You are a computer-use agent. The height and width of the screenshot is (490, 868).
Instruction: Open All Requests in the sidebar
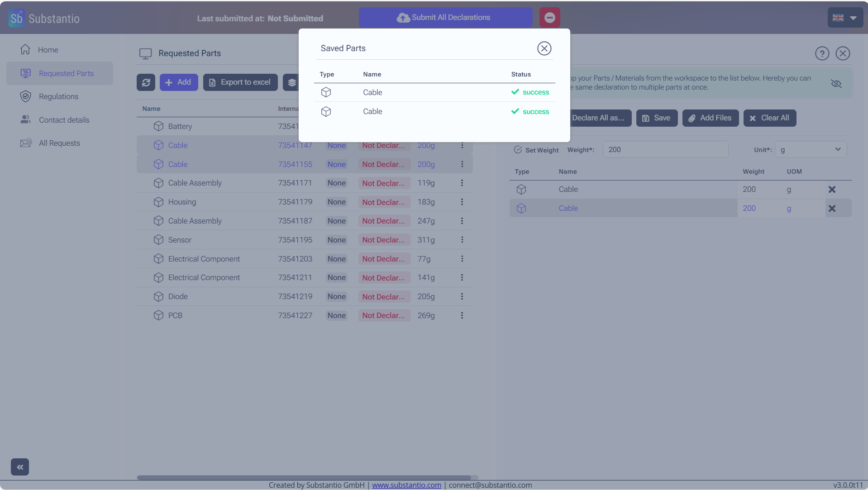point(59,143)
